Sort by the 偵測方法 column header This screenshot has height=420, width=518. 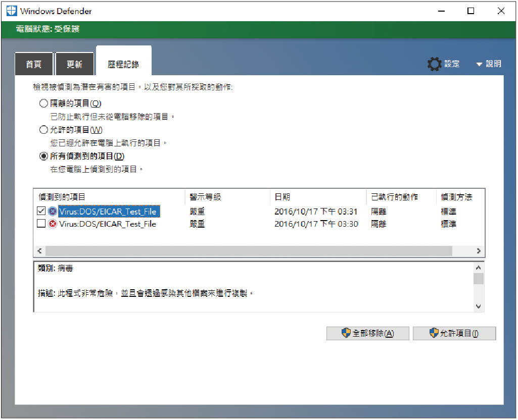(460, 197)
